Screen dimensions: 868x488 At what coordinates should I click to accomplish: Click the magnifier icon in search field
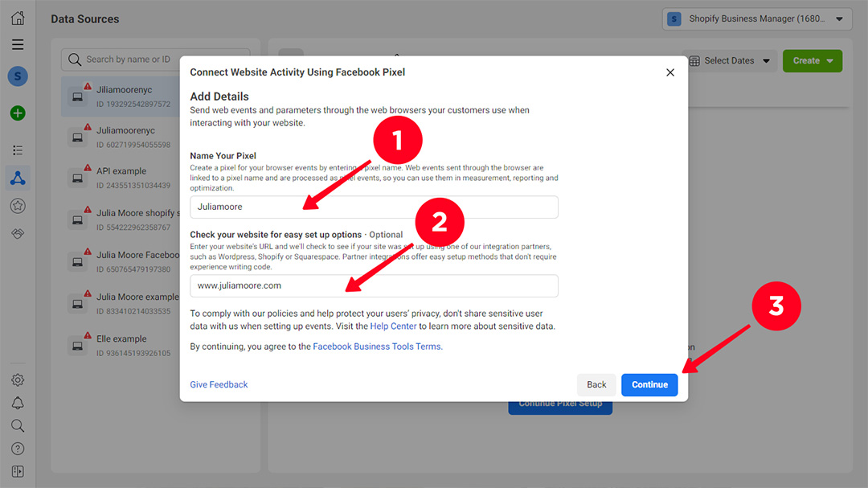click(75, 59)
